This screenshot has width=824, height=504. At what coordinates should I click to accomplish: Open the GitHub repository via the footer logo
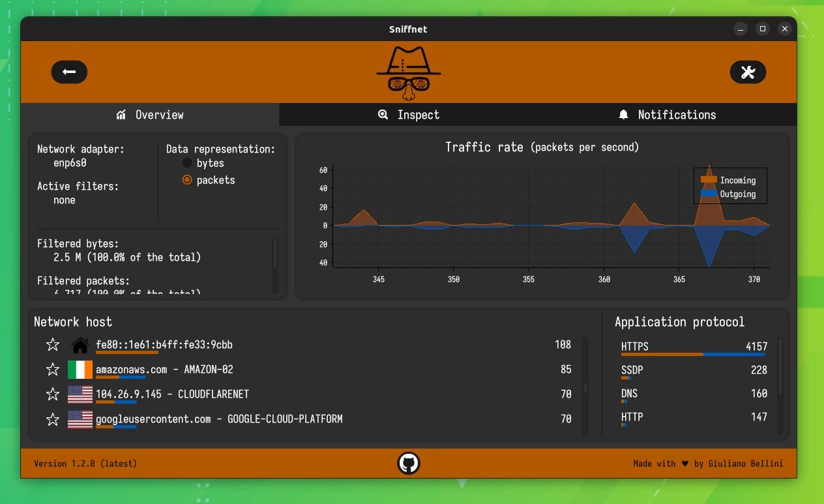[x=408, y=463]
